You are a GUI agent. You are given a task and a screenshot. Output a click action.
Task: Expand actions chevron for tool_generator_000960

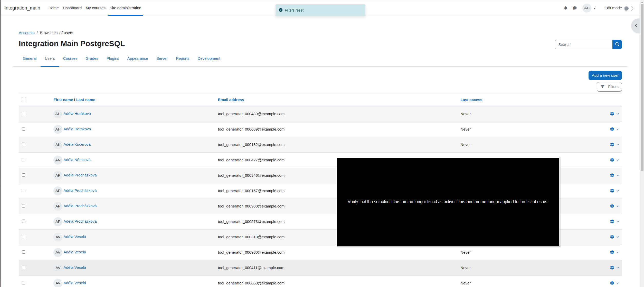pyautogui.click(x=618, y=252)
